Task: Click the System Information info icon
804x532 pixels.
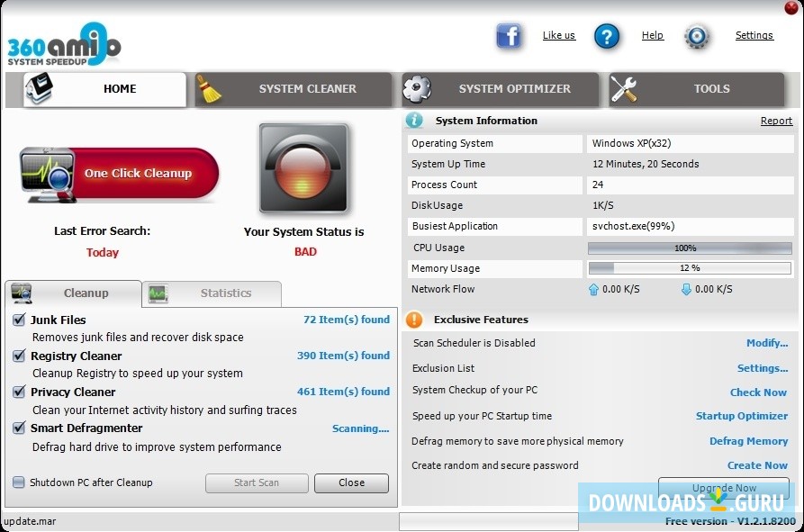Action: click(414, 121)
